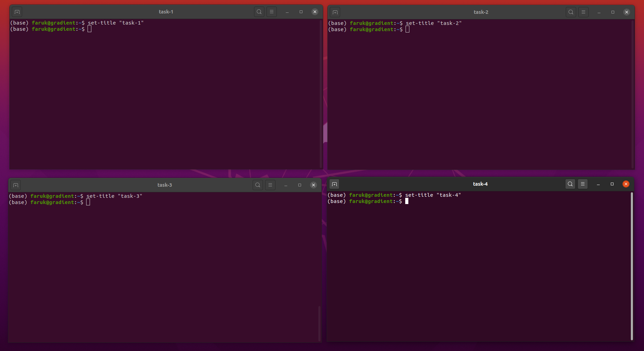Minimize the task-2 terminal window
This screenshot has width=644, height=351.
599,12
